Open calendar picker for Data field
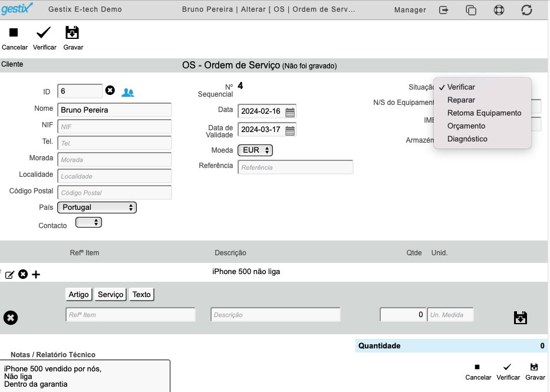Image resolution: width=550 pixels, height=392 pixels. (x=290, y=112)
